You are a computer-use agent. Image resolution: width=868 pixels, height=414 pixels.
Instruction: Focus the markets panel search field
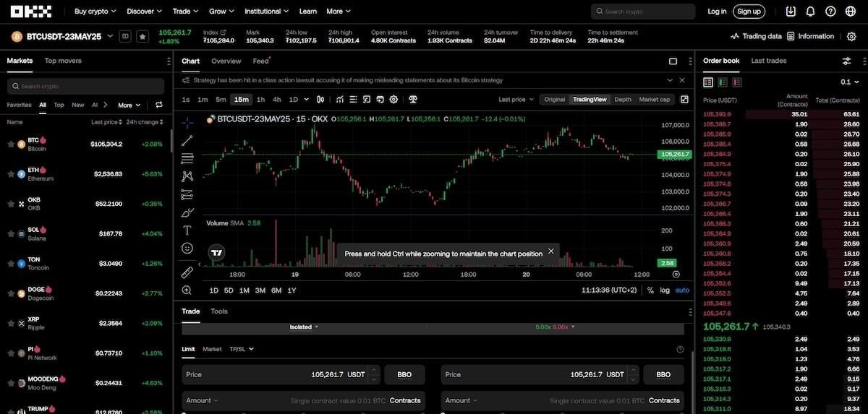pyautogui.click(x=85, y=86)
